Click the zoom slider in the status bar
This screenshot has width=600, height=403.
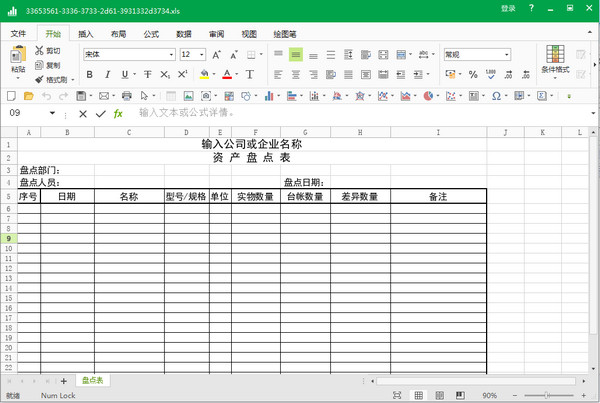tap(545, 396)
